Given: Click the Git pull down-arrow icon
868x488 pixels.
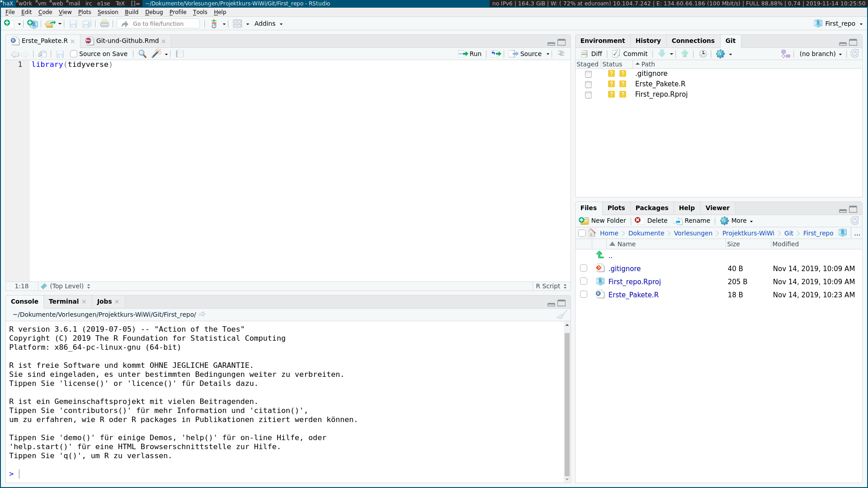Looking at the screenshot, I should [x=662, y=54].
